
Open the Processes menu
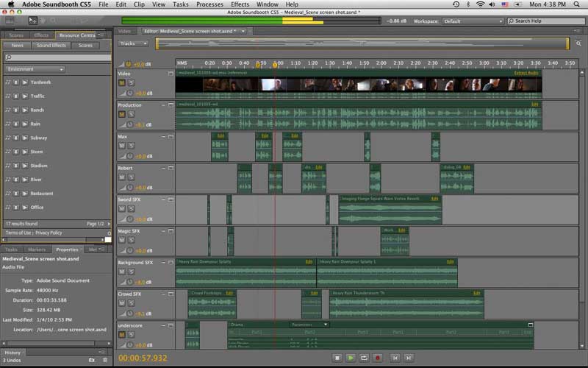210,4
